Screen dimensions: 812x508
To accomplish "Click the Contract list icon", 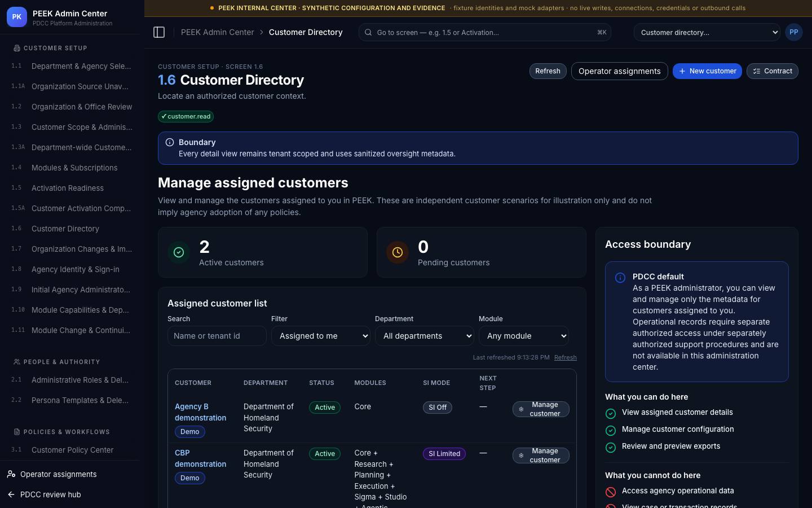I will click(x=757, y=71).
